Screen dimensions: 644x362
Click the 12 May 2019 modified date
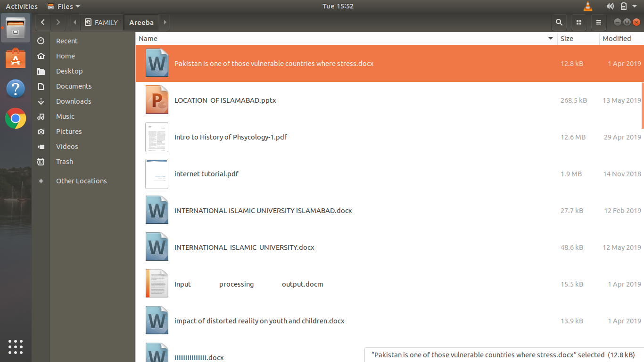[622, 247]
